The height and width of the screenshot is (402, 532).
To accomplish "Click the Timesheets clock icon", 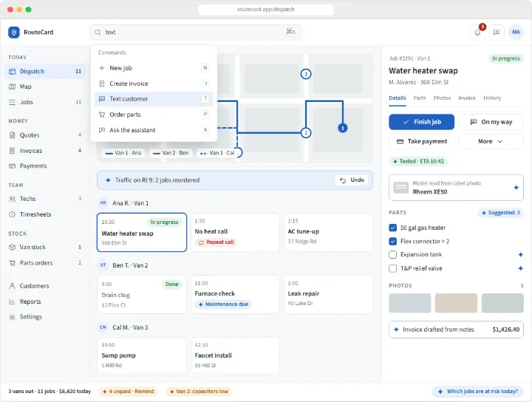I will pos(13,214).
